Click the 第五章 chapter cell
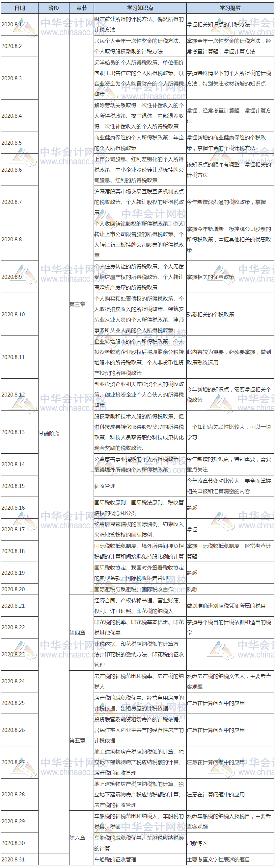The image size is (276, 868). tap(81, 741)
